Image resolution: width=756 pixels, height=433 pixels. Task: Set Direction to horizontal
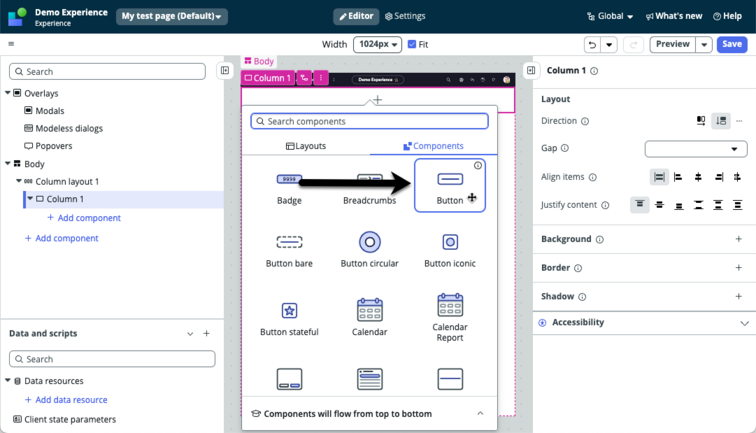click(x=701, y=121)
